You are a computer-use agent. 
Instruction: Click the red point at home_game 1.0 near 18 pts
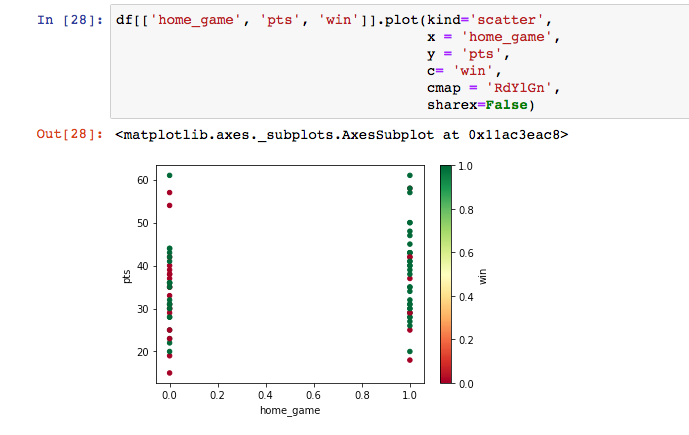(x=410, y=360)
